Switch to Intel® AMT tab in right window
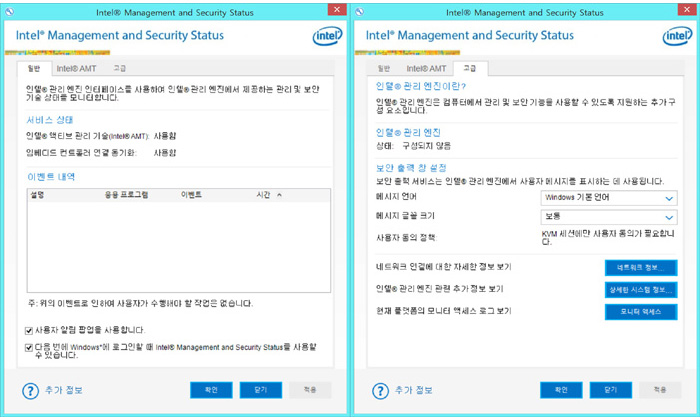 point(426,68)
